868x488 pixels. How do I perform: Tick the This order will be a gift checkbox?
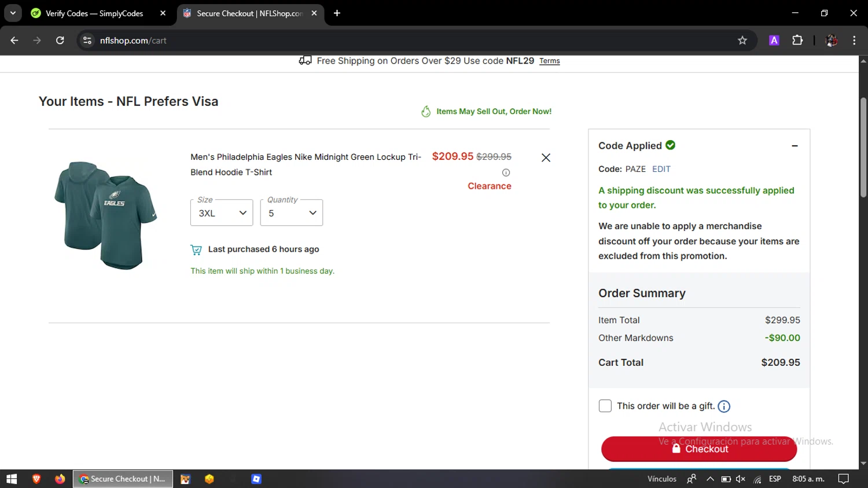[x=605, y=406]
